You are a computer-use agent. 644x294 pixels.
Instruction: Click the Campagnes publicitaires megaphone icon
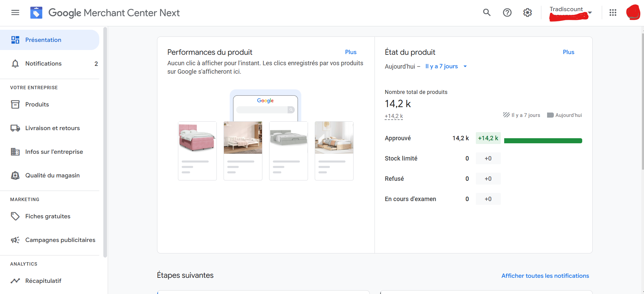[x=15, y=240]
